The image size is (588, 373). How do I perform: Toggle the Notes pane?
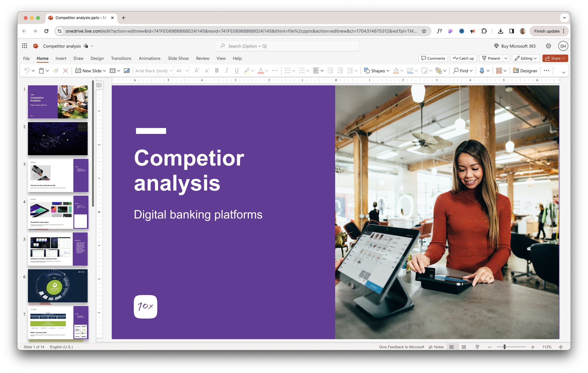436,347
